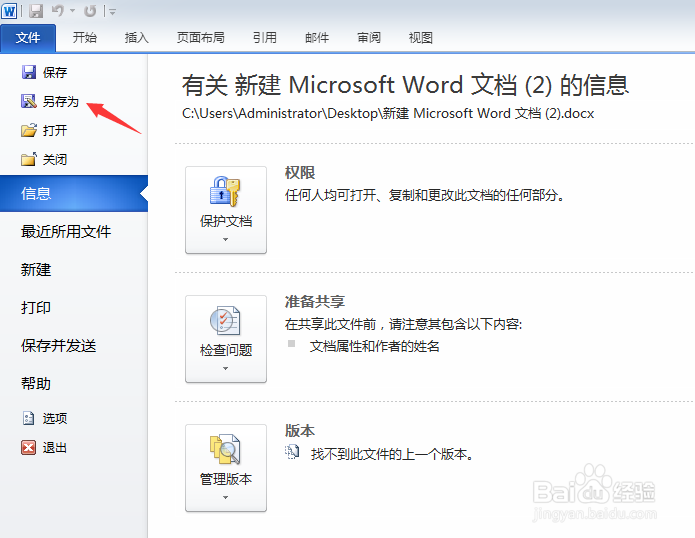Click the 保存 floppy disk icon
This screenshot has width=695, height=538.
tap(29, 72)
